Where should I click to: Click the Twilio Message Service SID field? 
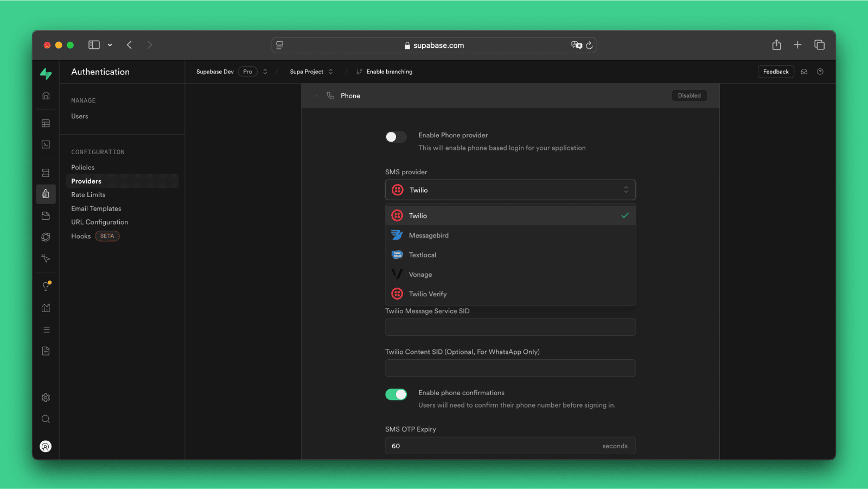[510, 327]
